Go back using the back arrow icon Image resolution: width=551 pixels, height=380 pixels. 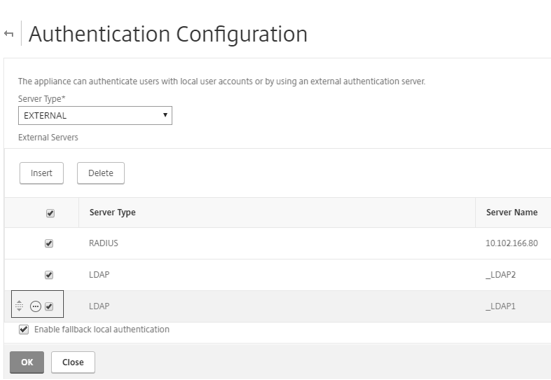(x=9, y=34)
